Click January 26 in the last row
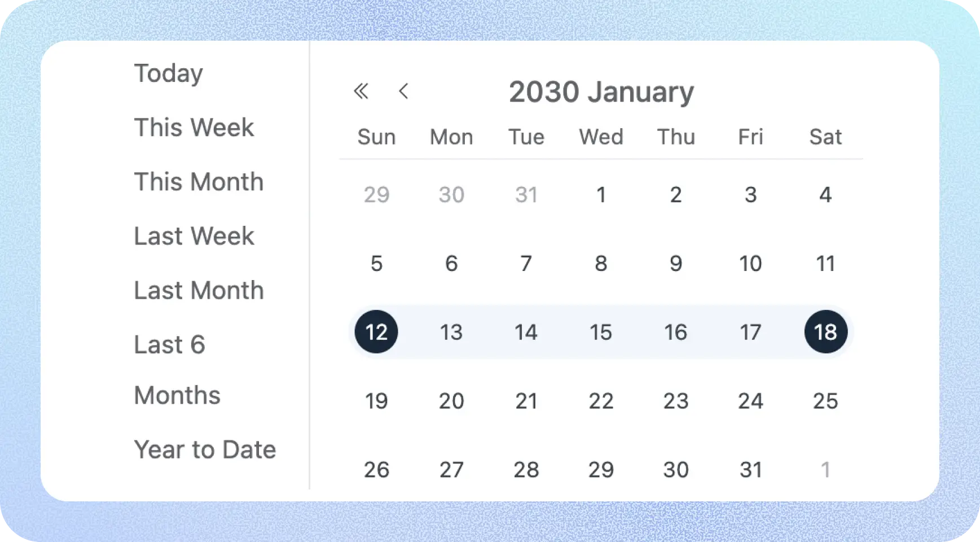This screenshot has height=542, width=980. 376,469
